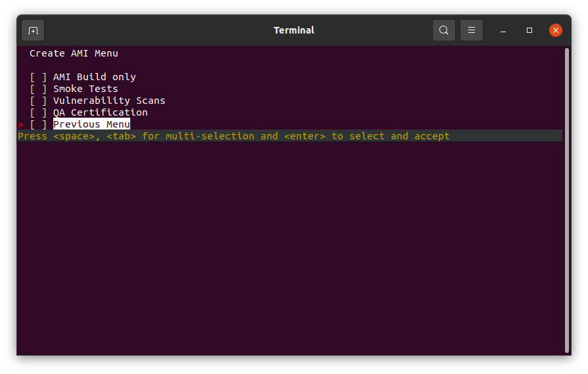The image size is (588, 374).
Task: Maximize the Terminal window
Action: [x=529, y=30]
